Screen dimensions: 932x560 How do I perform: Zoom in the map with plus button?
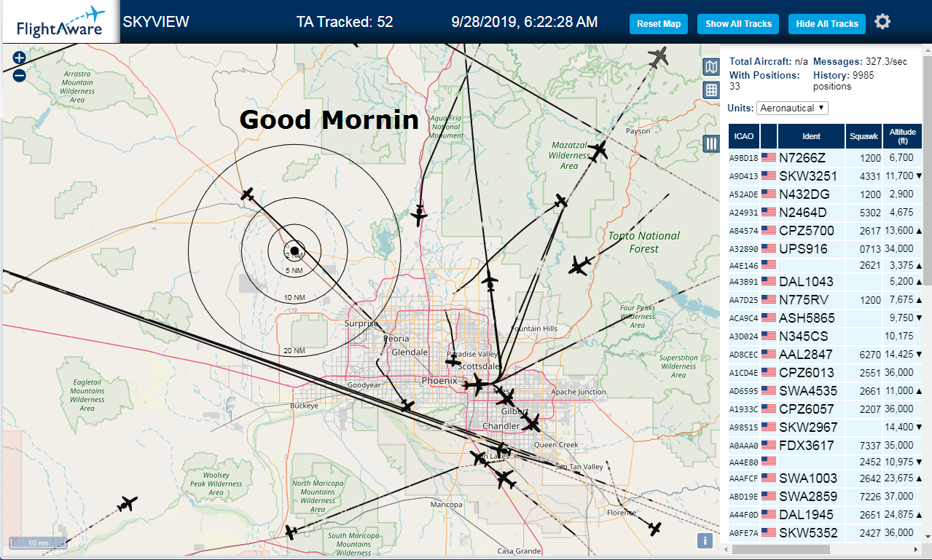[19, 58]
